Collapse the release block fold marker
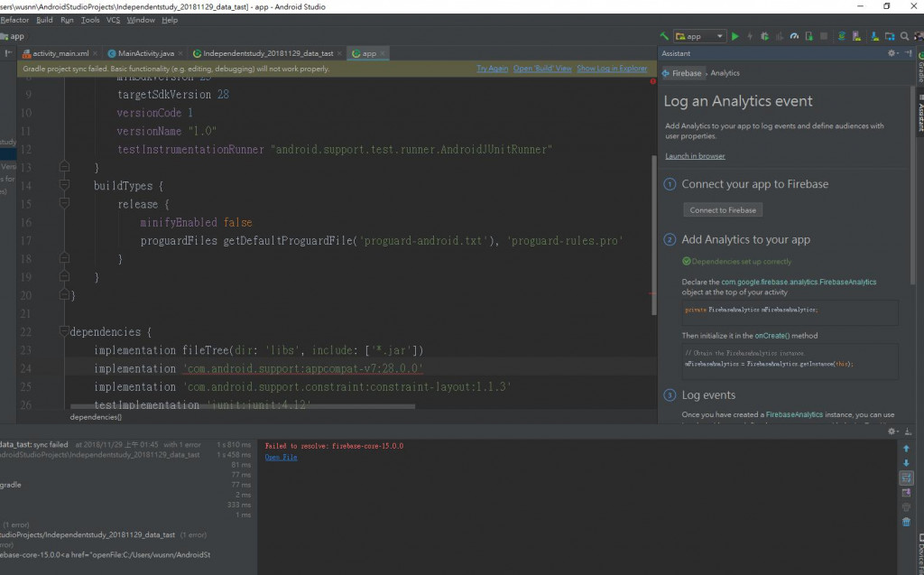Image resolution: width=924 pixels, height=575 pixels. click(x=64, y=203)
